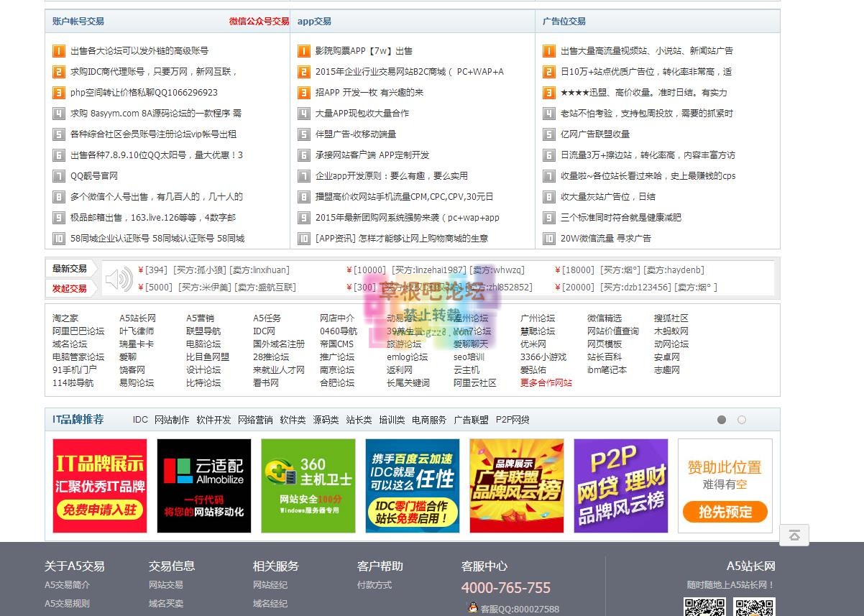Click the P2P 网贷理财 banner
This screenshot has height=616, width=864.
click(620, 486)
